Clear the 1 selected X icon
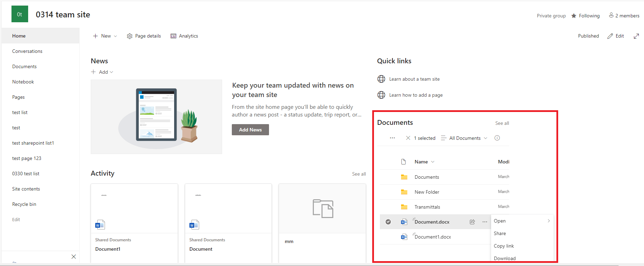 point(408,138)
